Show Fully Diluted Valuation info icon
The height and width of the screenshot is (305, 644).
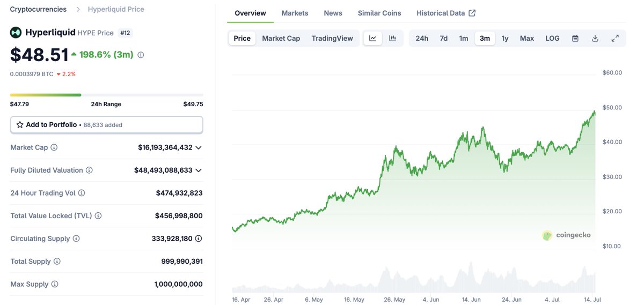pyautogui.click(x=89, y=170)
